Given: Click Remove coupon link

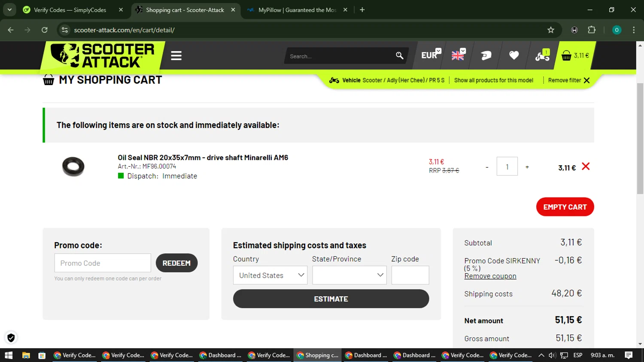Looking at the screenshot, I should coord(490,276).
